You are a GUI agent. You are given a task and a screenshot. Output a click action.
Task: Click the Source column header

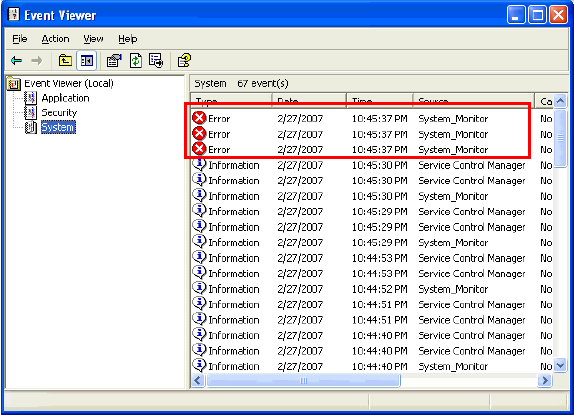tap(474, 100)
